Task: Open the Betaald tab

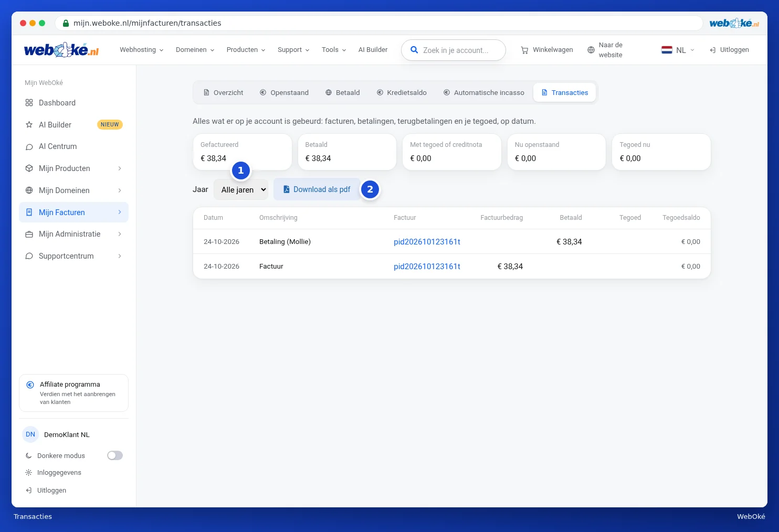Action: [x=342, y=92]
